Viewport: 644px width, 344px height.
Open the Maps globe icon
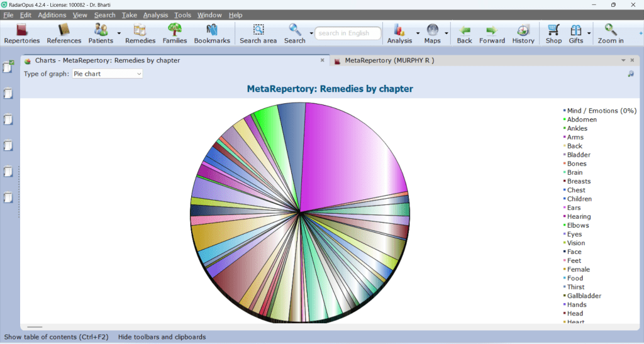[432, 34]
